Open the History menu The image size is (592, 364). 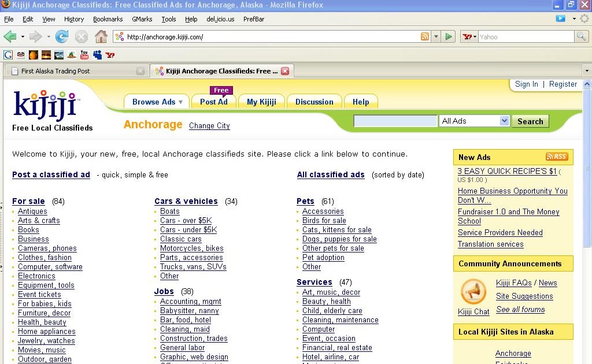click(x=74, y=19)
